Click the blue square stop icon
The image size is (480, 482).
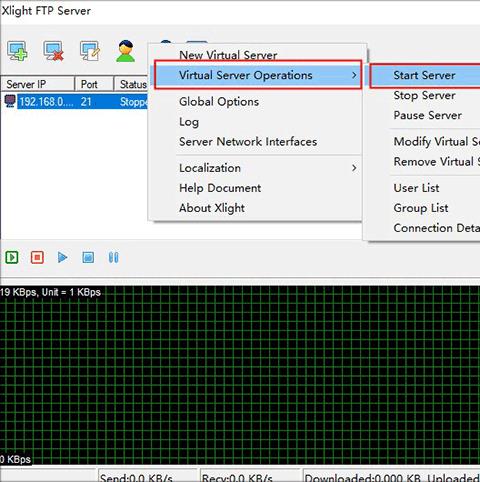(x=88, y=257)
